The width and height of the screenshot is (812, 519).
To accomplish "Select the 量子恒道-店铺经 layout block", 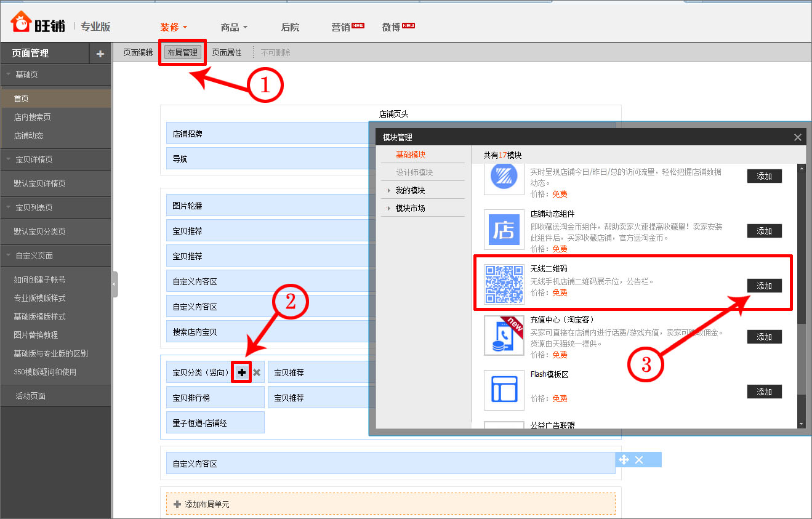I will coord(215,423).
